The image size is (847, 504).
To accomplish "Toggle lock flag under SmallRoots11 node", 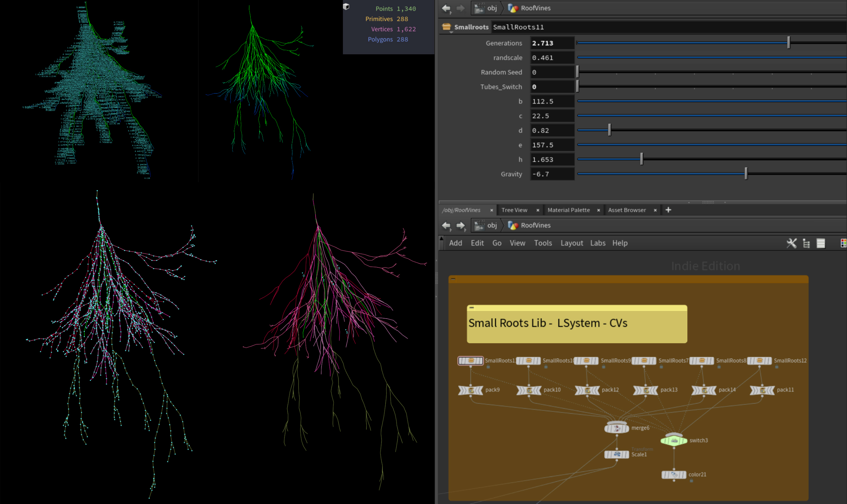I will click(x=488, y=367).
